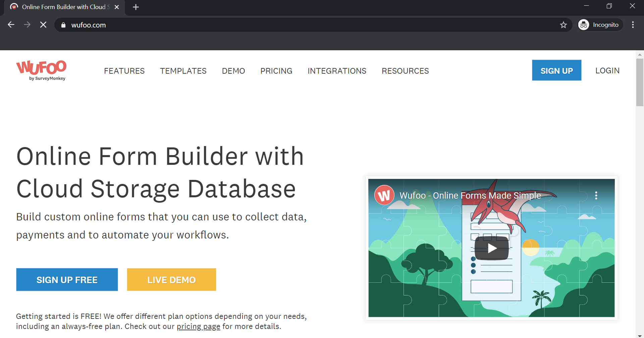
Task: Click the Login link
Action: 607,71
